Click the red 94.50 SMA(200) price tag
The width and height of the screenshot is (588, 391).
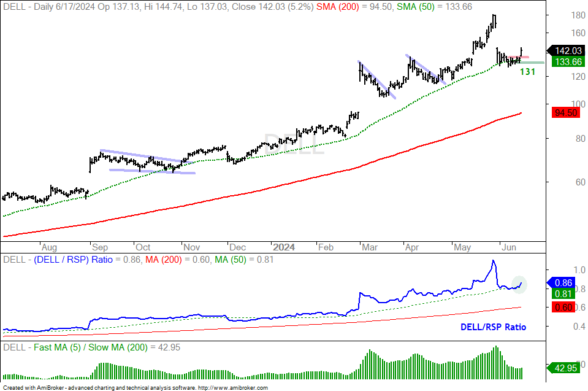[x=566, y=112]
